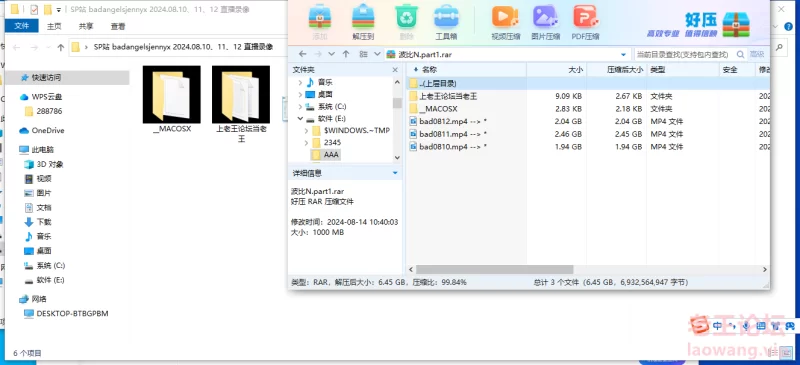Select 此电脑 in Explorer sidebar

37,150
